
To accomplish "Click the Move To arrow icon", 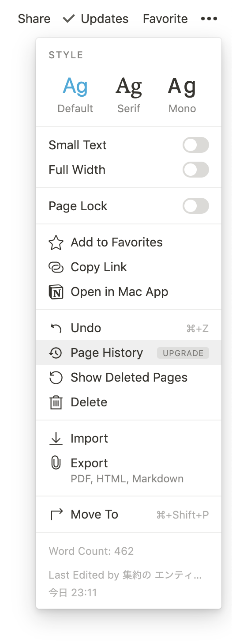I will (x=56, y=515).
